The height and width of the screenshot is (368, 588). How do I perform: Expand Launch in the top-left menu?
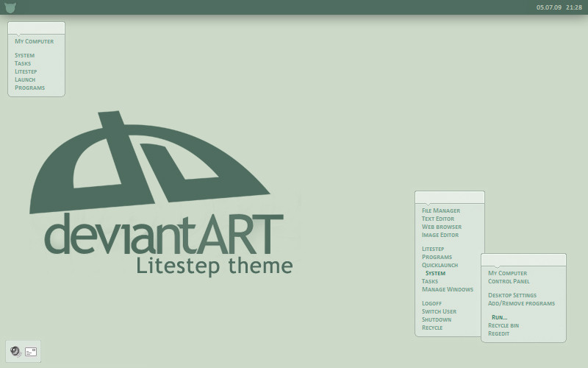click(25, 79)
